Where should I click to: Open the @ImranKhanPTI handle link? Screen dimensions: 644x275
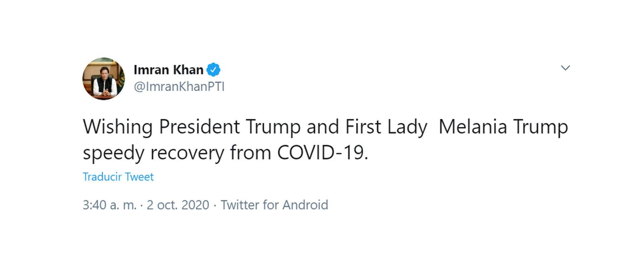(x=179, y=87)
